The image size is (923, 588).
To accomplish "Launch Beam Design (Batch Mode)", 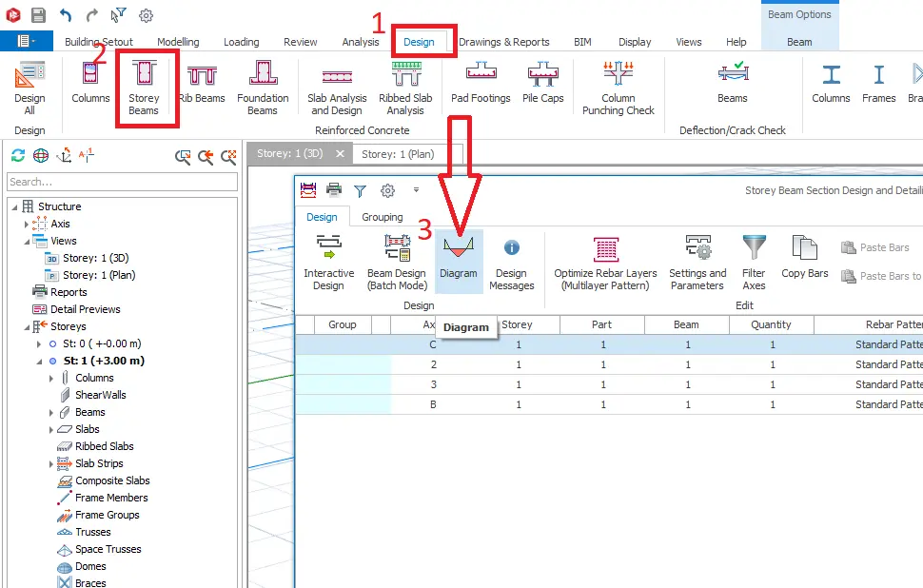I will pos(397,262).
